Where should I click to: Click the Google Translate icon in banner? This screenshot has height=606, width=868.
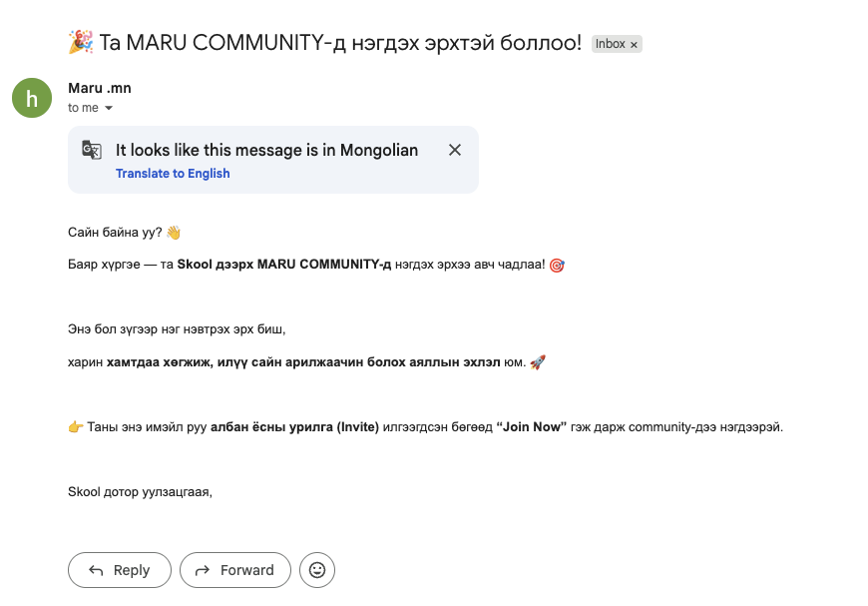(x=92, y=150)
